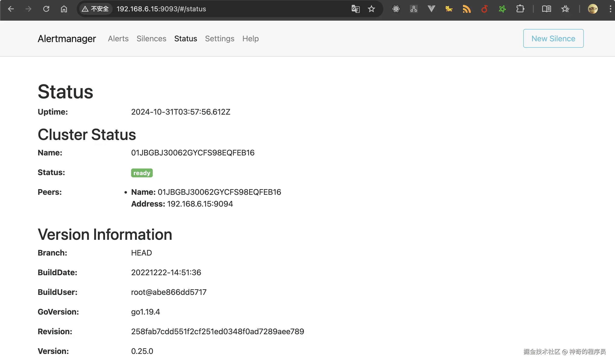This screenshot has height=364, width=615.
Task: Bookmark this page with the address bar star
Action: tap(371, 9)
